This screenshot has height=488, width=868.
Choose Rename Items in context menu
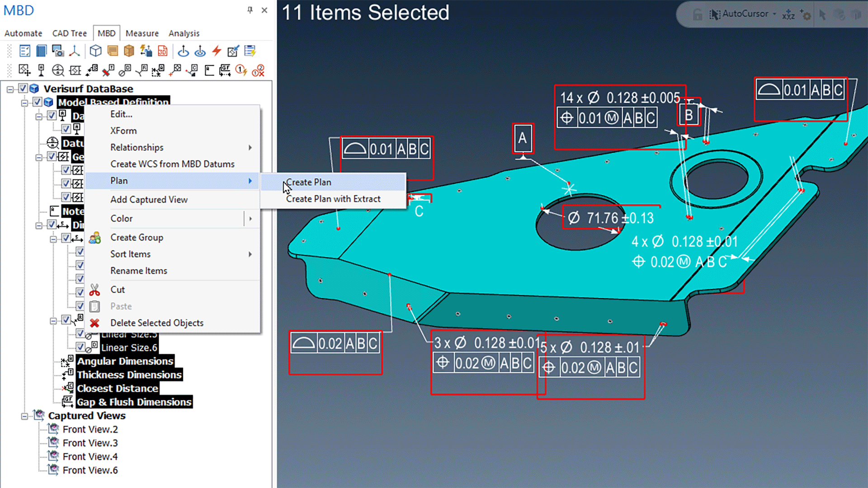click(x=172, y=271)
